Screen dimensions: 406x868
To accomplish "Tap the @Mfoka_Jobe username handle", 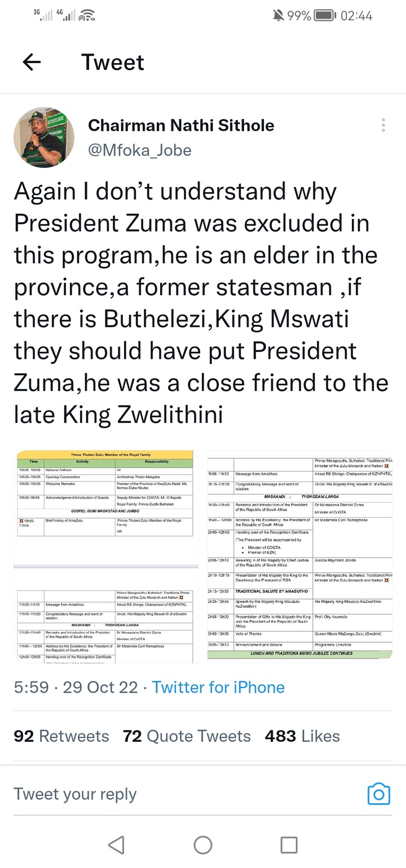I will [140, 150].
